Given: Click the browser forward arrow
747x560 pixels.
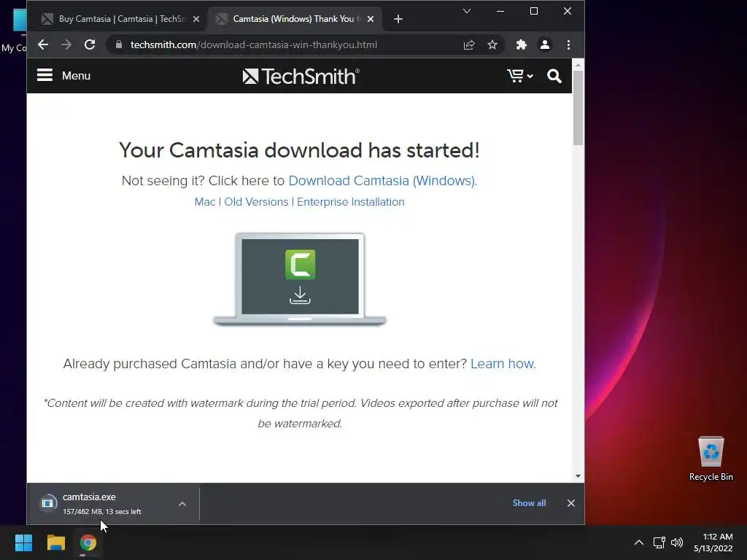Looking at the screenshot, I should (66, 44).
